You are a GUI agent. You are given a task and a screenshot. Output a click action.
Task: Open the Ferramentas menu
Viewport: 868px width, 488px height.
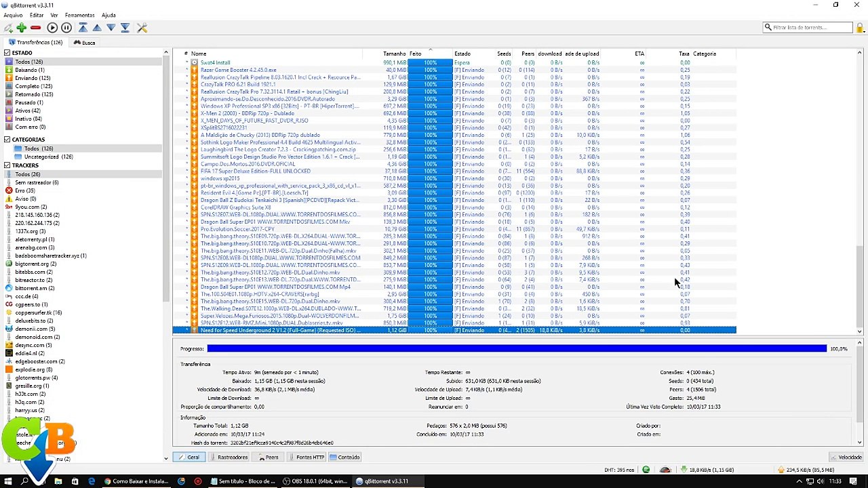coord(79,15)
